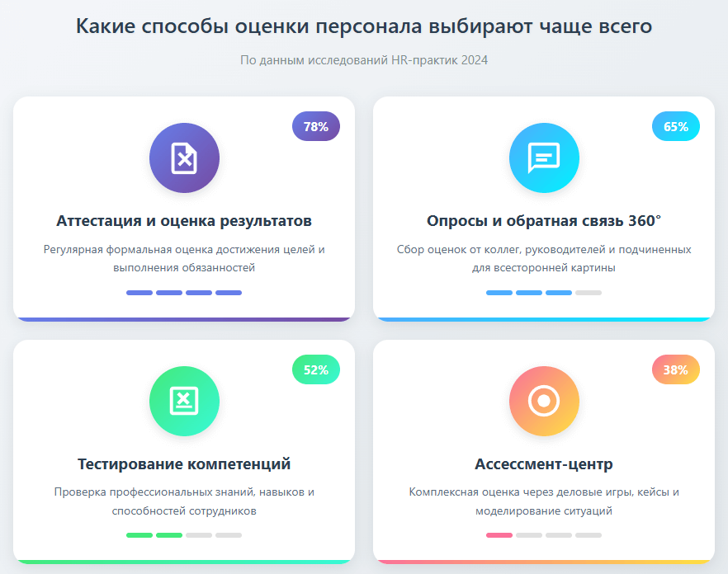Select the Тестирование компетенций heading
Image resolution: width=728 pixels, height=574 pixels.
183,463
